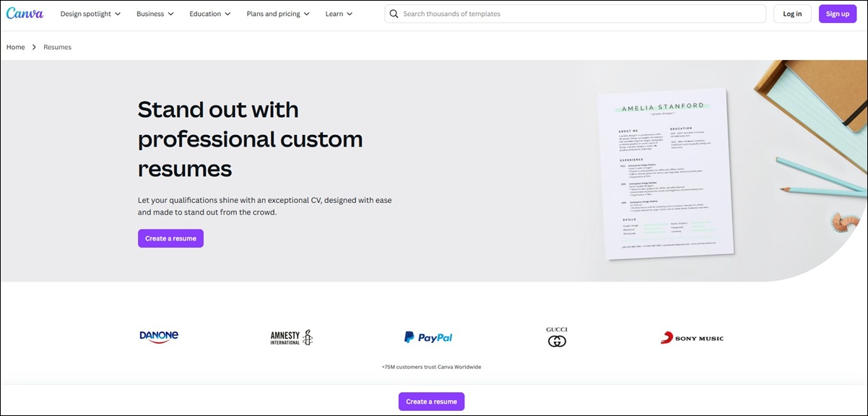This screenshot has height=416, width=868.
Task: Expand Plans and pricing menu
Action: click(x=278, y=14)
